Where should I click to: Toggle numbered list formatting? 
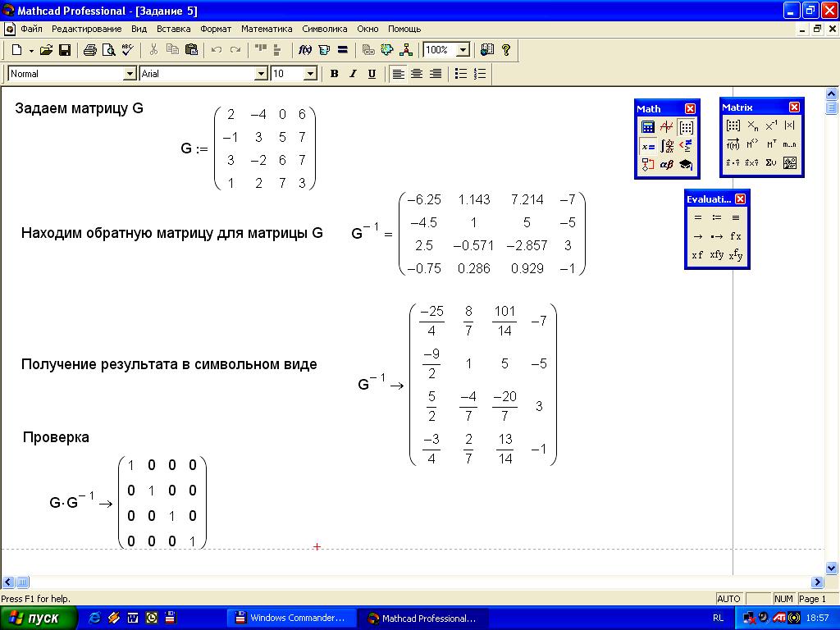tap(480, 74)
